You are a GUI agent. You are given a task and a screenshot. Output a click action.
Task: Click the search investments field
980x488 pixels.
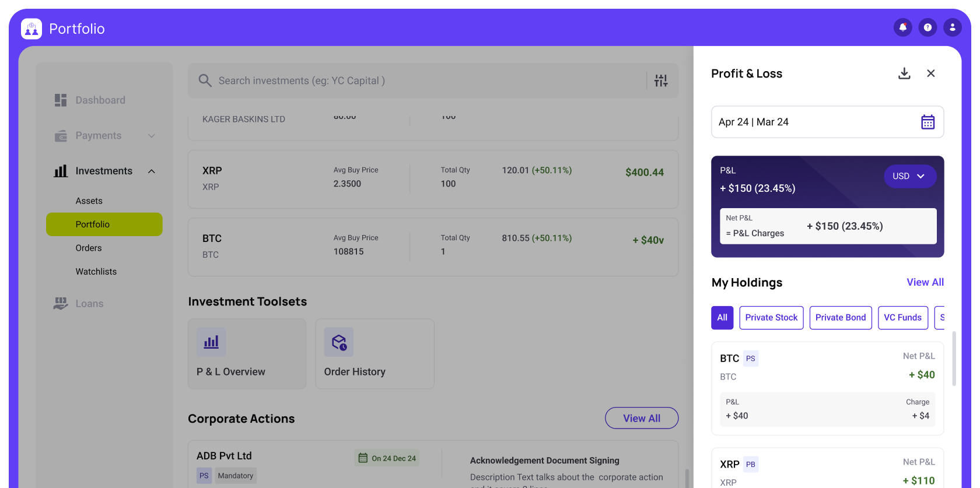[433, 80]
